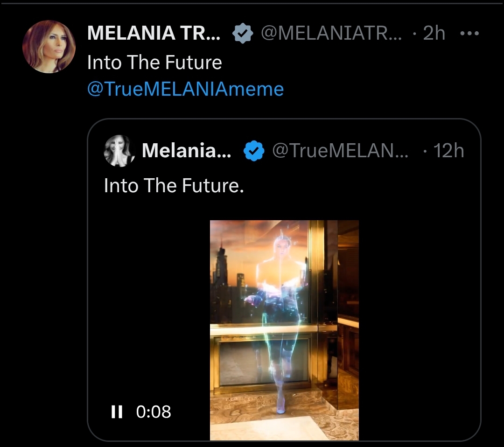
Task: Open the @TrueMELANIAmeme mention link
Action: point(185,89)
